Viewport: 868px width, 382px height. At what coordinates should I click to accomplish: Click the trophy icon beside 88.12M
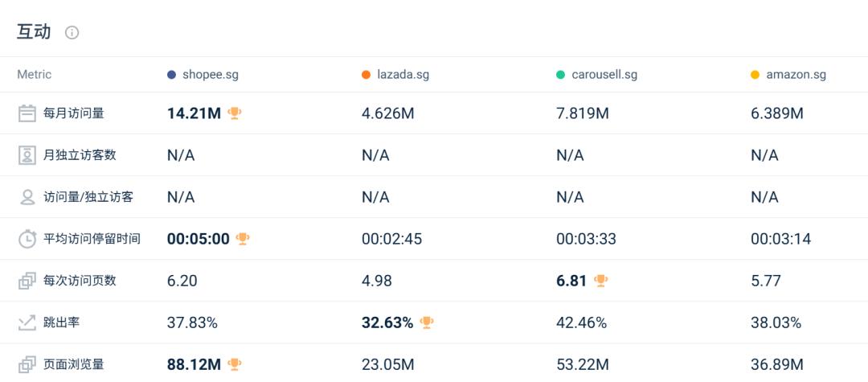click(x=235, y=365)
